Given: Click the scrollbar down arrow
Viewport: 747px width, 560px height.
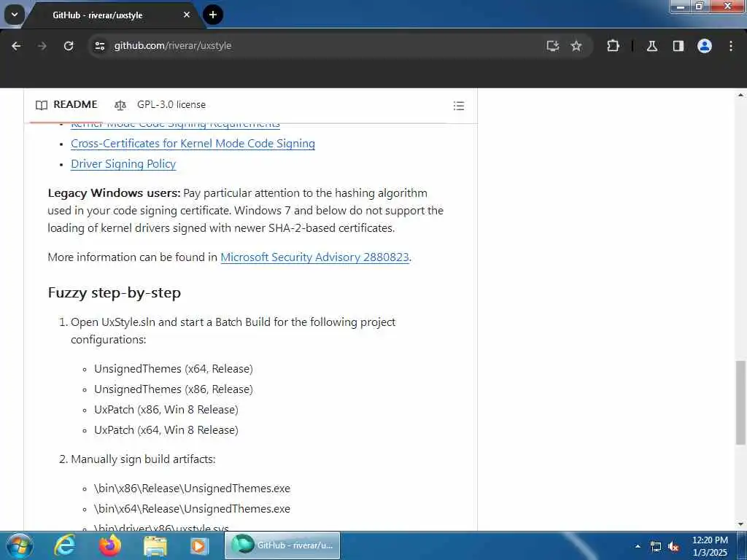Looking at the screenshot, I should point(741,524).
